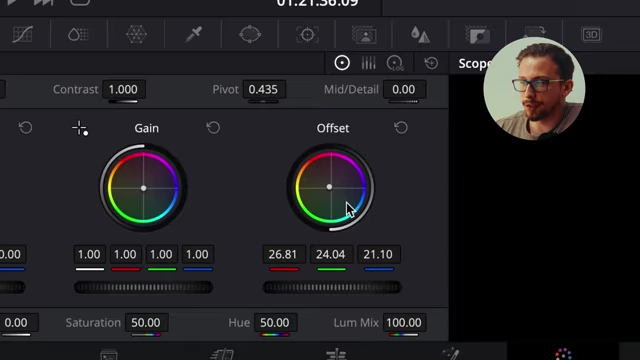Viewport: 640px width, 360px height.
Task: Open the 3D palette
Action: [591, 35]
